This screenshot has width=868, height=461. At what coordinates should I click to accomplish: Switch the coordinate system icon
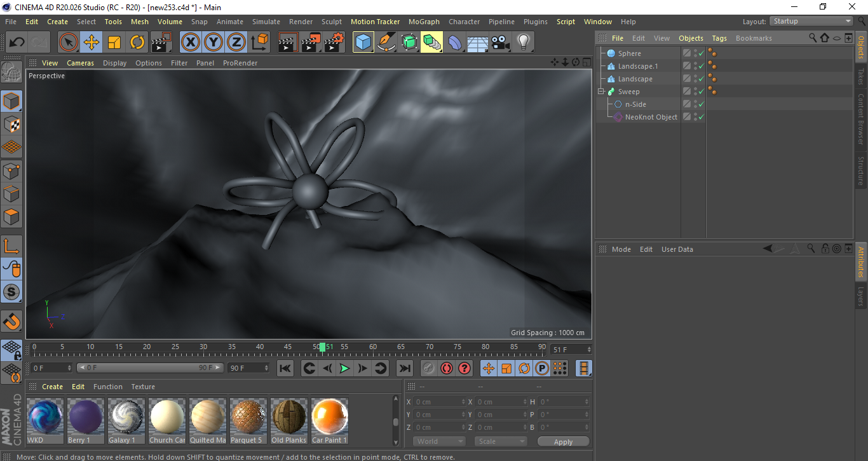[259, 43]
